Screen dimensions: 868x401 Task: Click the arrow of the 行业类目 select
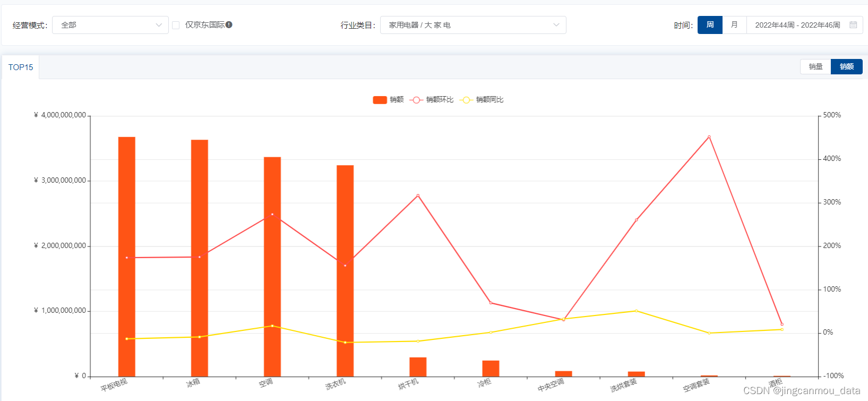556,25
